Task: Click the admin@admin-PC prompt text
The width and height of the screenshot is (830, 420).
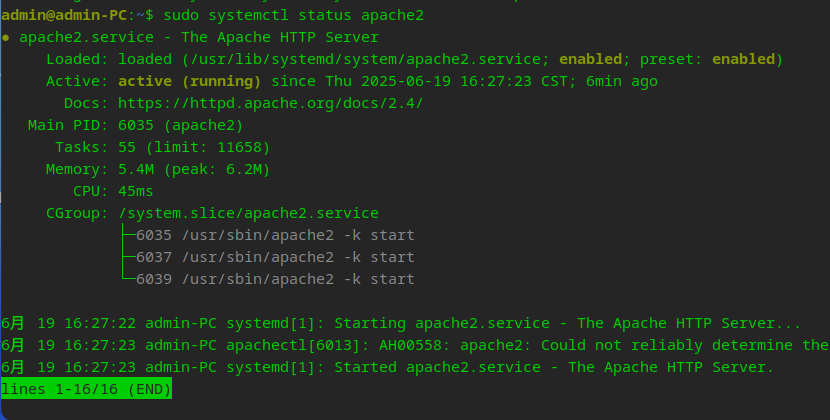Action: (64, 15)
